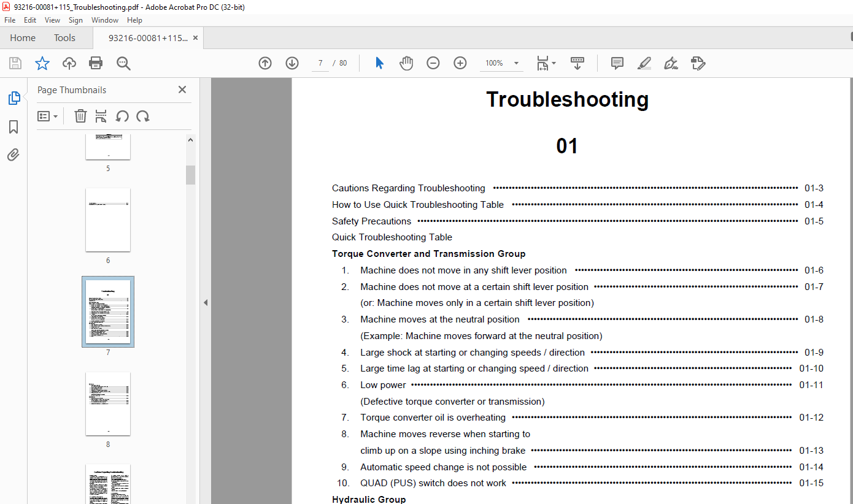
Task: Bookmark file with the star icon
Action: click(42, 63)
